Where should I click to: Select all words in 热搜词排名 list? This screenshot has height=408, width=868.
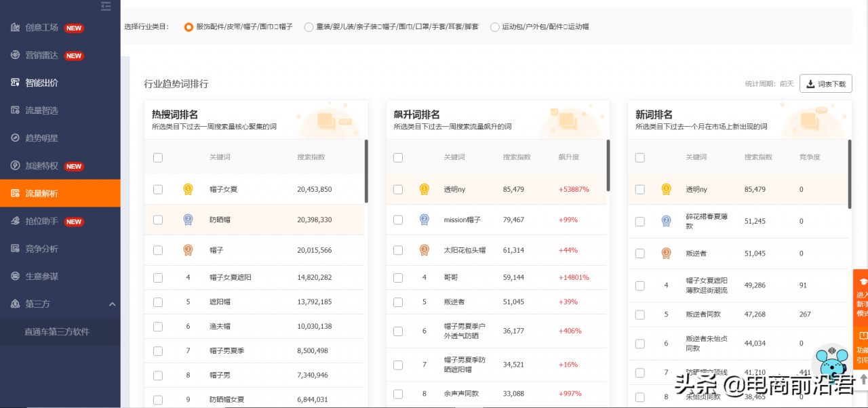[157, 157]
